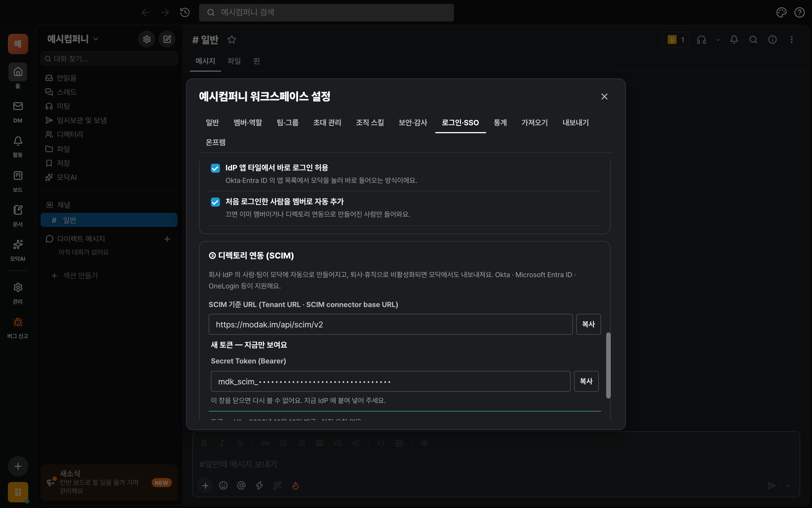Click the Secret Token field
The image size is (812, 508).
[x=390, y=381]
